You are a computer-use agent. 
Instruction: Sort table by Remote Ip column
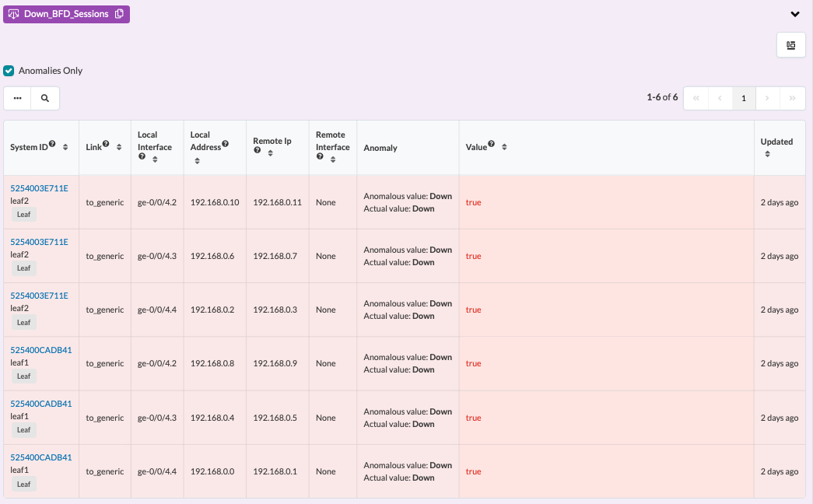(x=270, y=153)
